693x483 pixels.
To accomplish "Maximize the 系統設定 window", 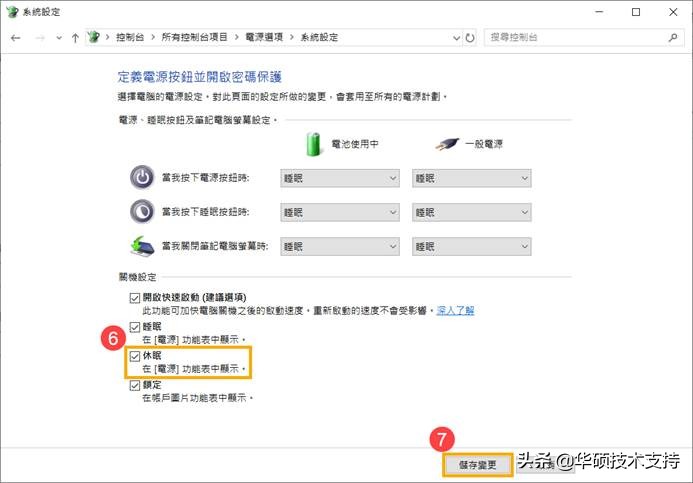I will 636,12.
